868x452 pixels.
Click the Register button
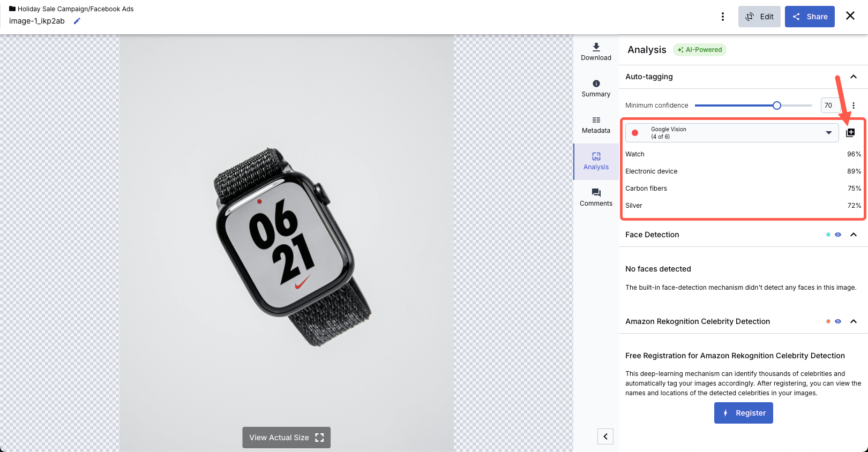click(743, 413)
